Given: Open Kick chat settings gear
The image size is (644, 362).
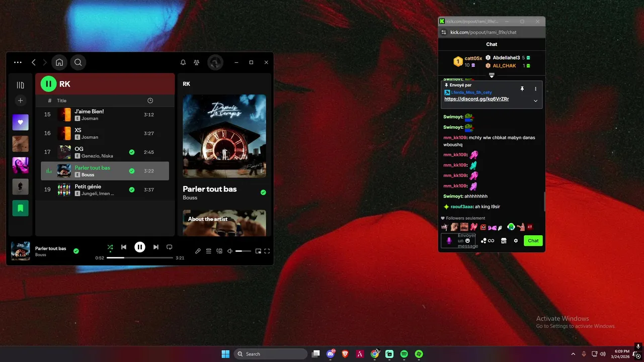Looking at the screenshot, I should pos(516,241).
